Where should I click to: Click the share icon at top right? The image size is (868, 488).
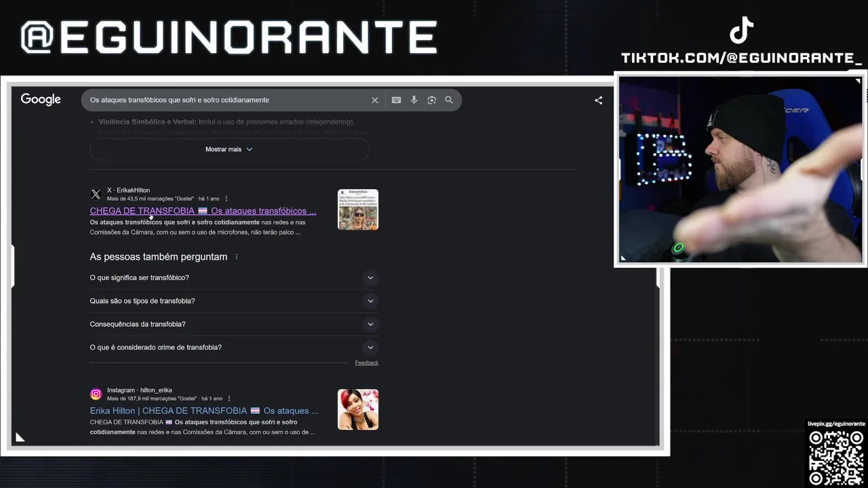click(598, 100)
